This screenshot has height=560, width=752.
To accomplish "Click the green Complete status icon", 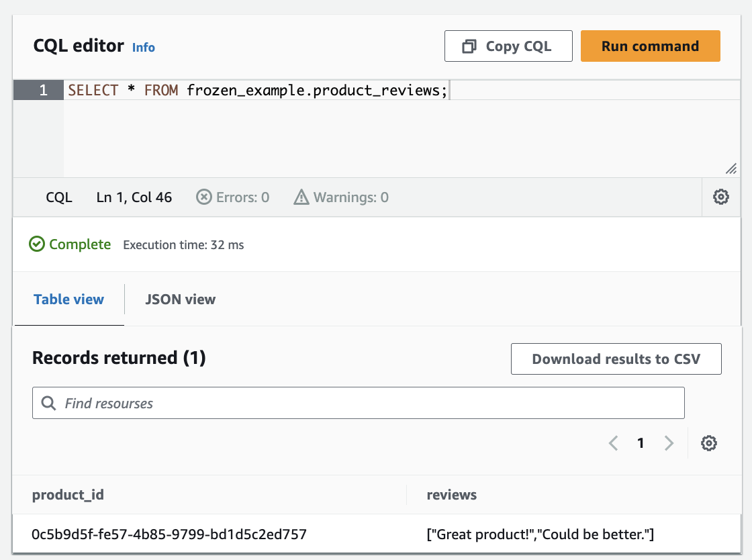I will (37, 244).
